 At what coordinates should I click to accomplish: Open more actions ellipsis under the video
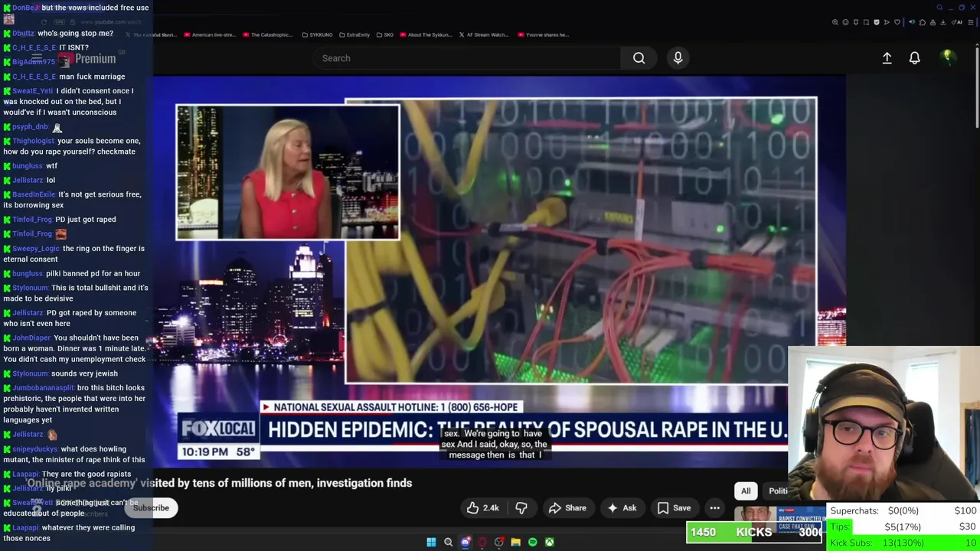pos(714,508)
